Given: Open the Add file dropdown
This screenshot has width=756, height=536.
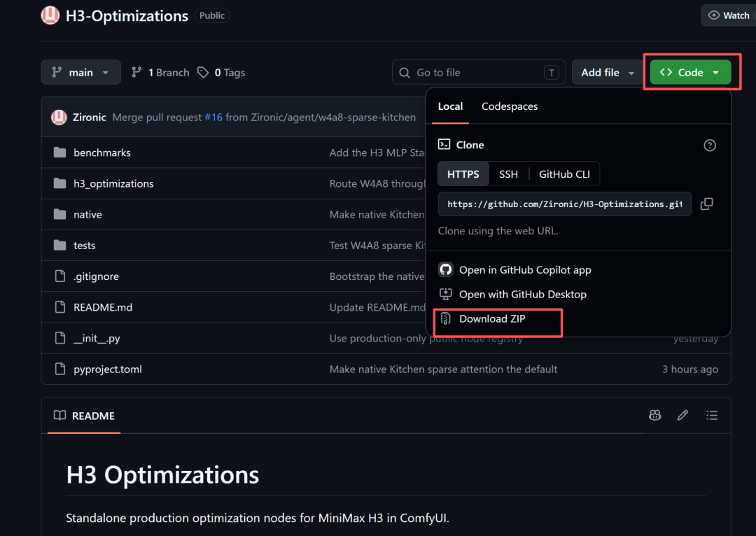Looking at the screenshot, I should coord(607,72).
